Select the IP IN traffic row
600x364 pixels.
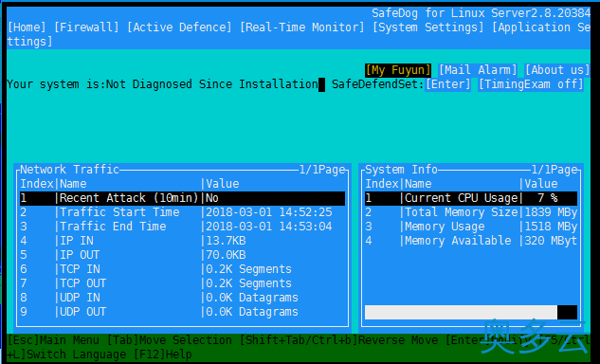pos(183,241)
